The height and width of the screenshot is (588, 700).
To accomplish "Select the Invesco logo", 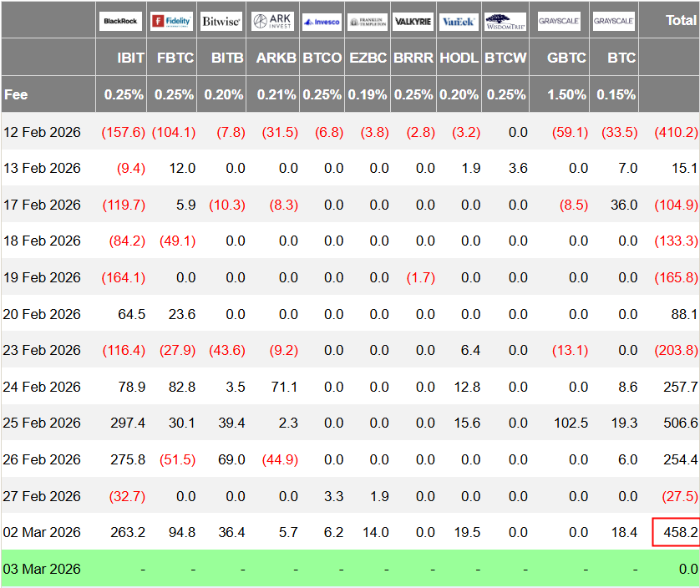I will (x=322, y=22).
